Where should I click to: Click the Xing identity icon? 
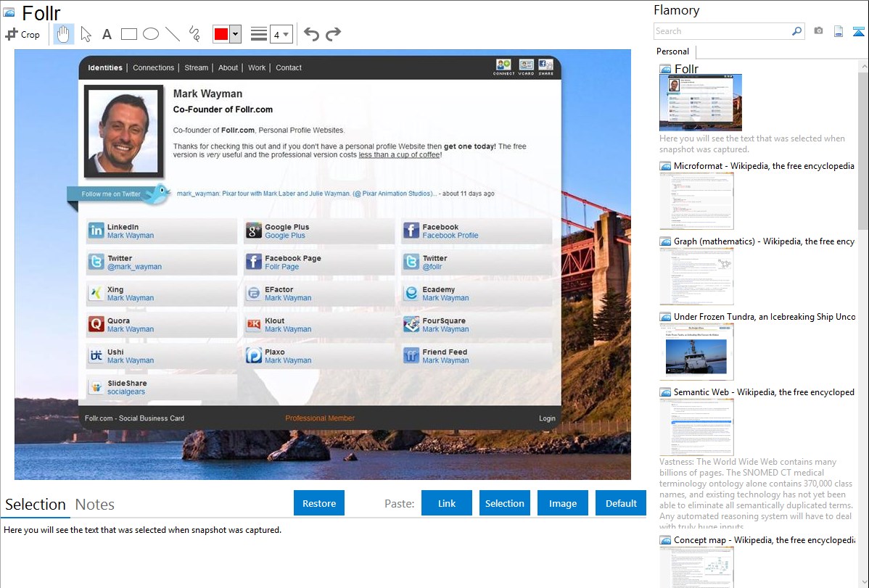pyautogui.click(x=96, y=293)
